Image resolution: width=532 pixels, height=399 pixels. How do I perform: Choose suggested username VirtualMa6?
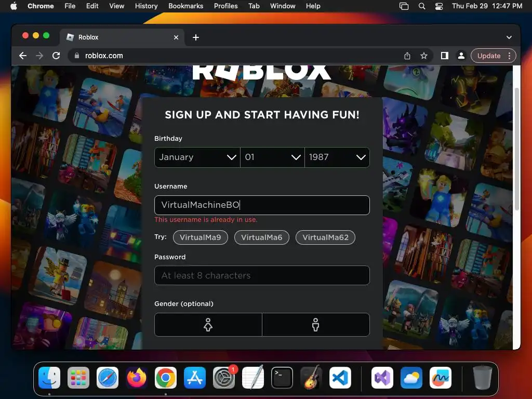[262, 237]
